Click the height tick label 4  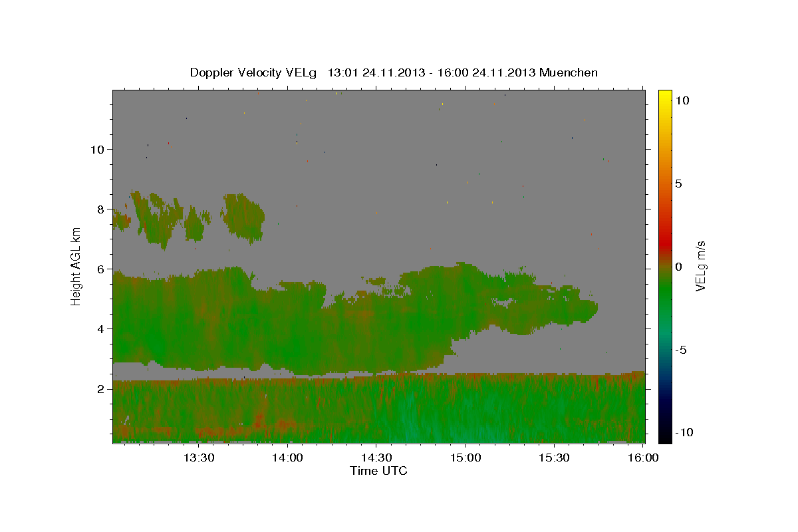pyautogui.click(x=100, y=329)
